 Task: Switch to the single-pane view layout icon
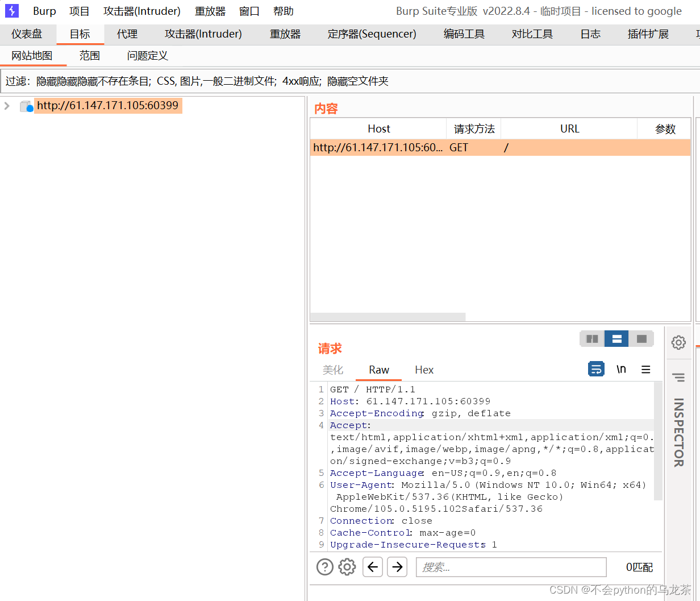point(641,338)
